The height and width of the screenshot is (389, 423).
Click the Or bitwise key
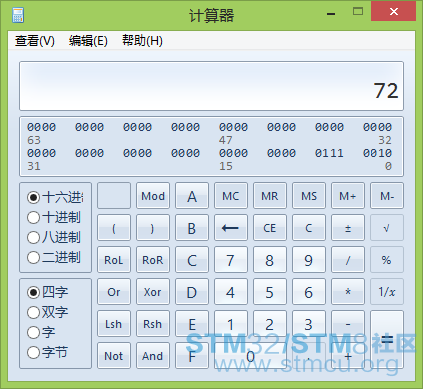pyautogui.click(x=114, y=292)
